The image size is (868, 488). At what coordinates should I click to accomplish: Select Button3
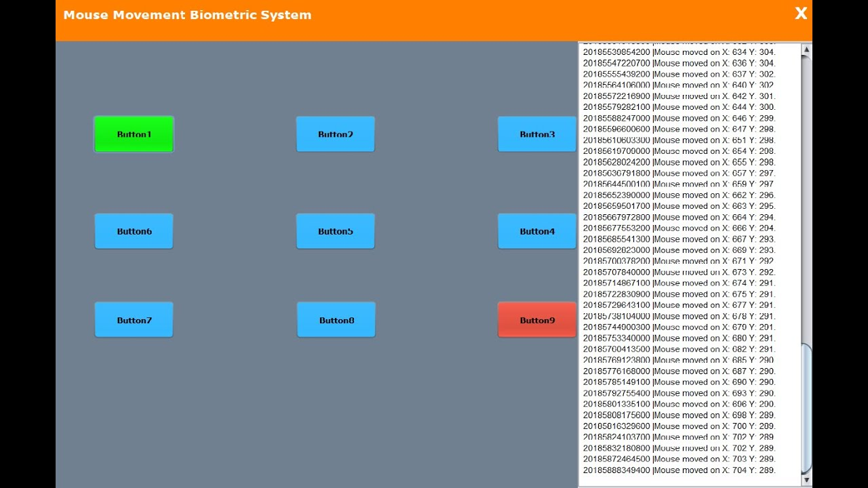click(x=537, y=134)
